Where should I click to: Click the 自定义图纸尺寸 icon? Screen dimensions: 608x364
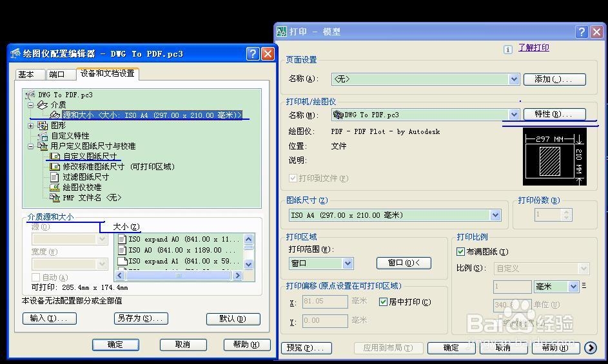[55, 156]
